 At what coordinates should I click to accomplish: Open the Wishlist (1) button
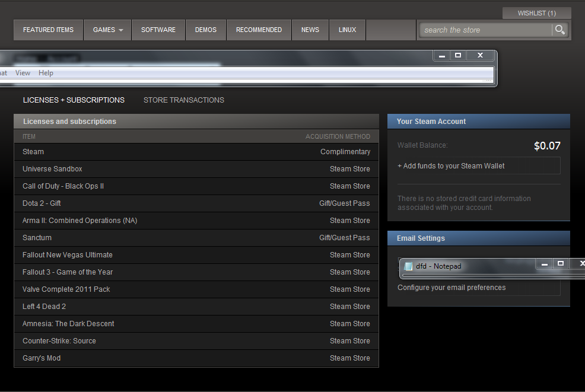click(x=536, y=13)
